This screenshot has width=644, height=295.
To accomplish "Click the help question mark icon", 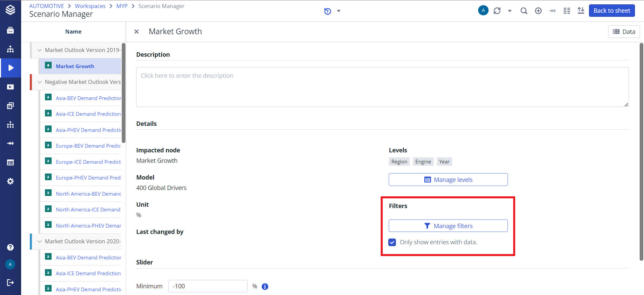I will pos(10,247).
